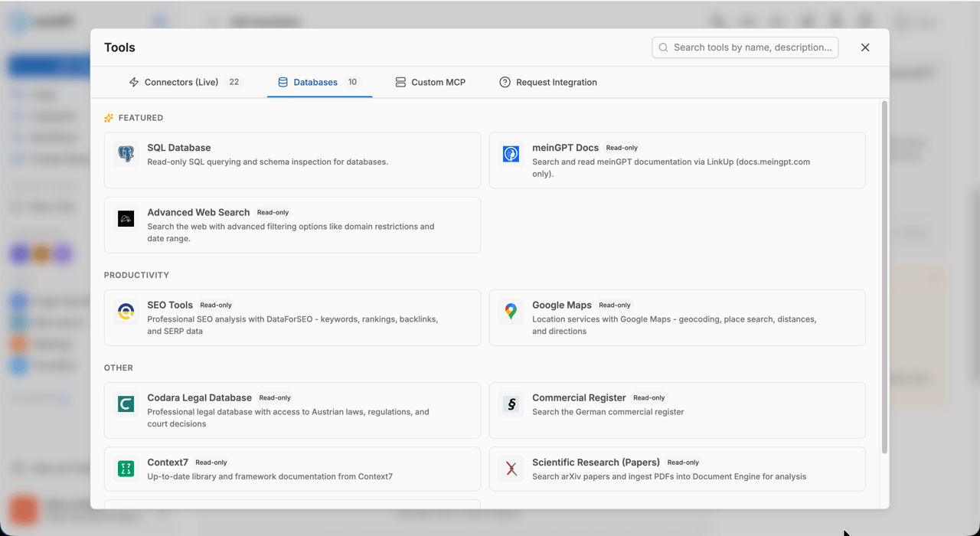Select the Google Maps card

678,318
